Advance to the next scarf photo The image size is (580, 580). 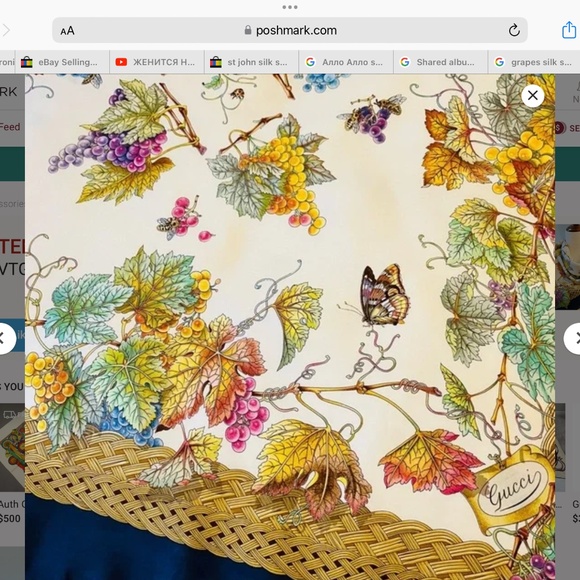click(x=573, y=338)
